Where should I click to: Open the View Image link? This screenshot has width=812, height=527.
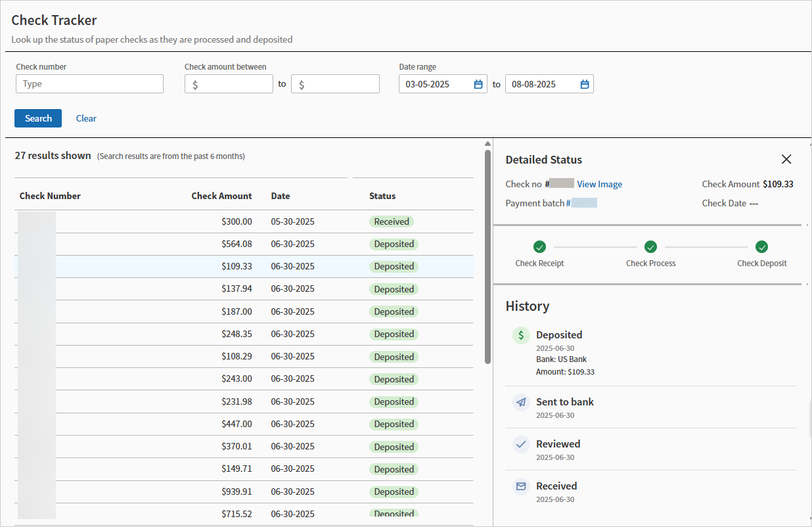[599, 184]
